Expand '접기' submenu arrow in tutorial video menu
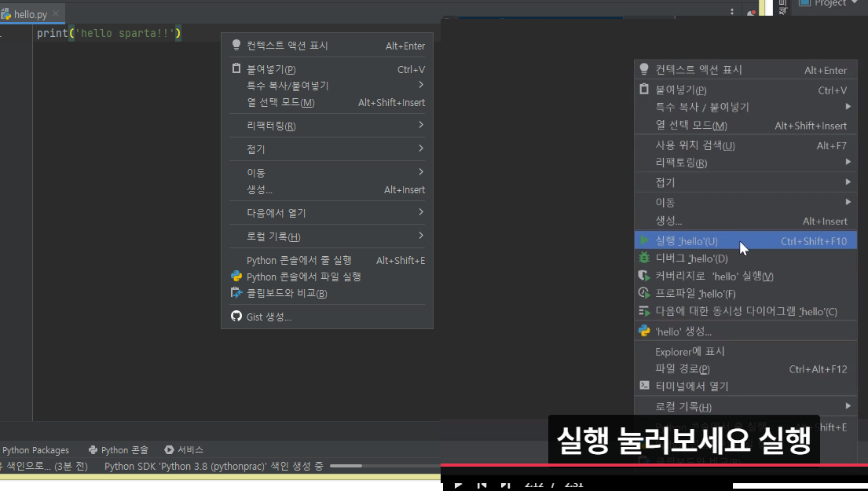Screen dimensions: 868x491 (x=848, y=181)
